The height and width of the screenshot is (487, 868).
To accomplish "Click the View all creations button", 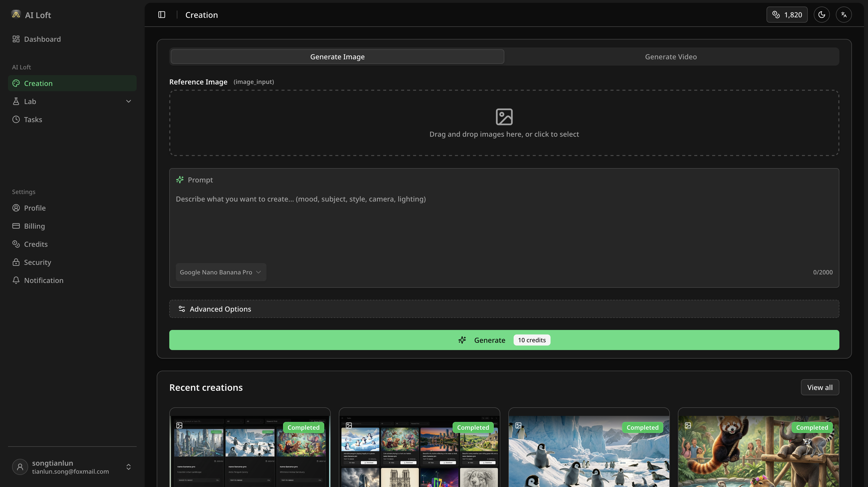I will [x=820, y=387].
